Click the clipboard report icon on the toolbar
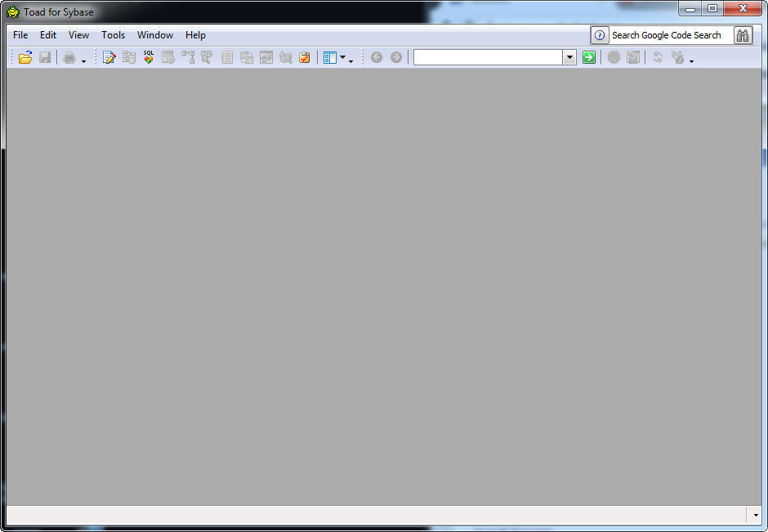 (x=304, y=57)
